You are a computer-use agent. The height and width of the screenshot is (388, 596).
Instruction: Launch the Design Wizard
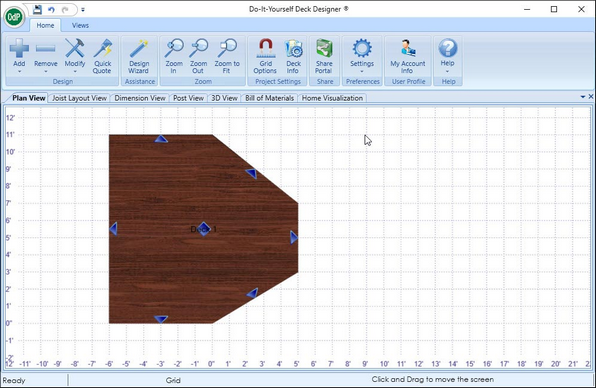point(139,56)
